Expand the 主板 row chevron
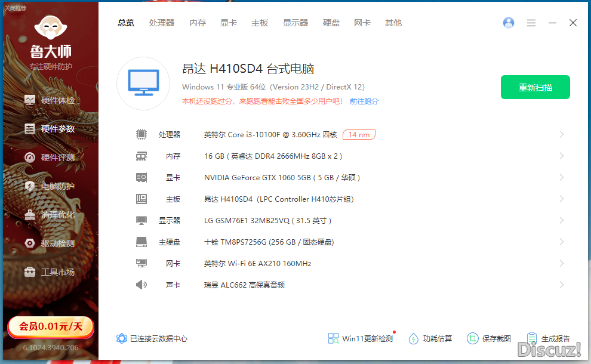 click(562, 199)
